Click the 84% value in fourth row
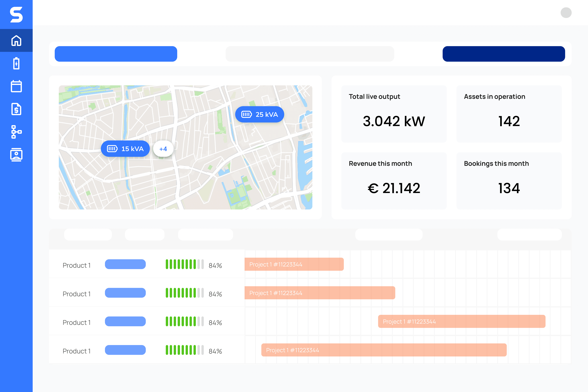The image size is (588, 392). tap(215, 351)
